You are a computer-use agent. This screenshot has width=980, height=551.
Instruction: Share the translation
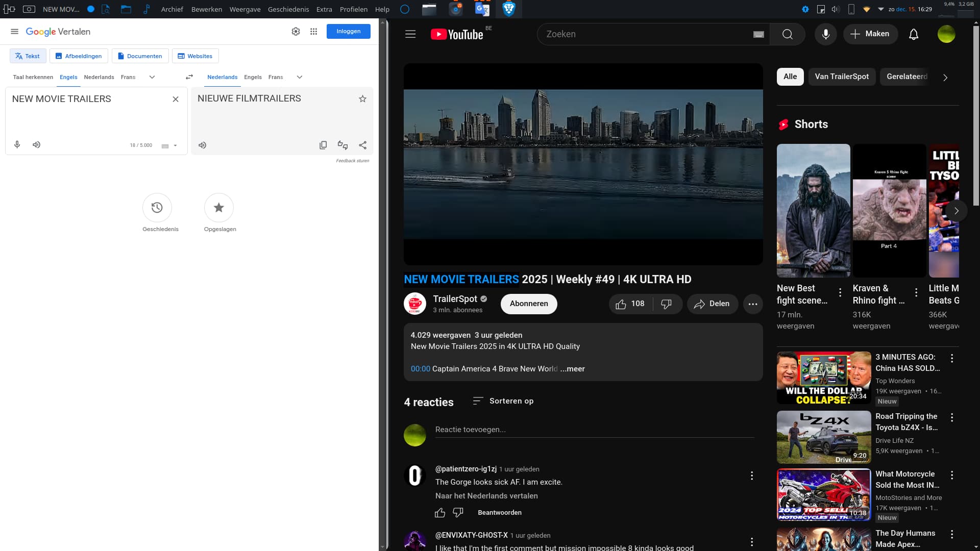click(362, 145)
